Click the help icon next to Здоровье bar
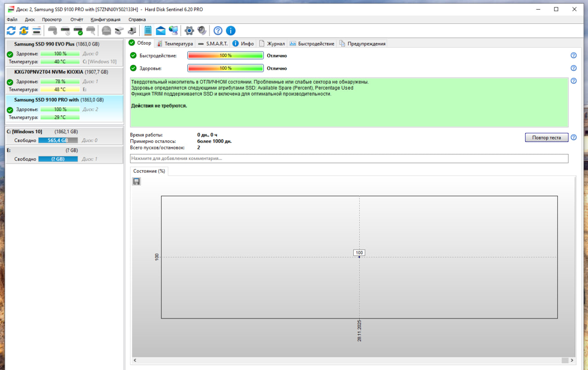Viewport: 588px width, 370px height. (x=574, y=68)
